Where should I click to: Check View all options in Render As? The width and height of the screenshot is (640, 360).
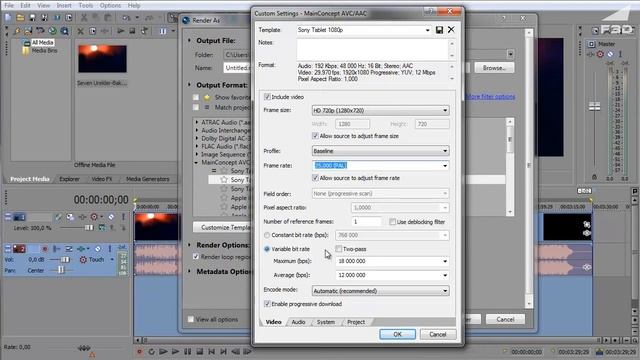tap(191, 319)
